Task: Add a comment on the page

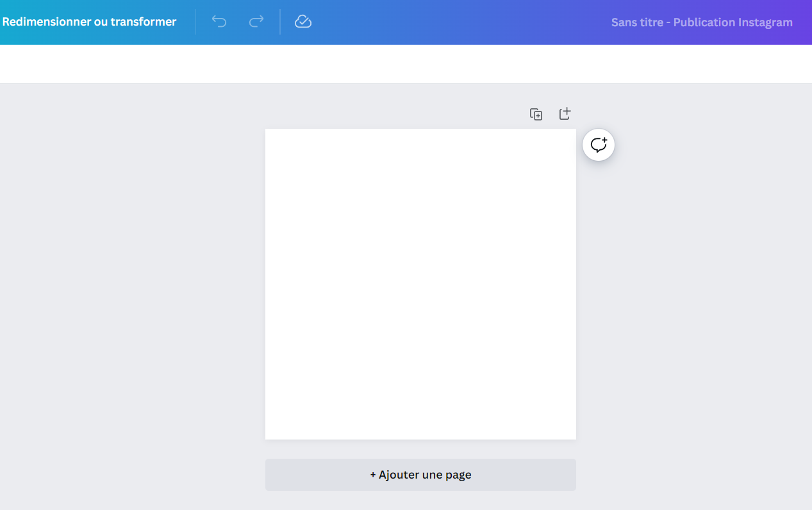Action: [x=598, y=145]
